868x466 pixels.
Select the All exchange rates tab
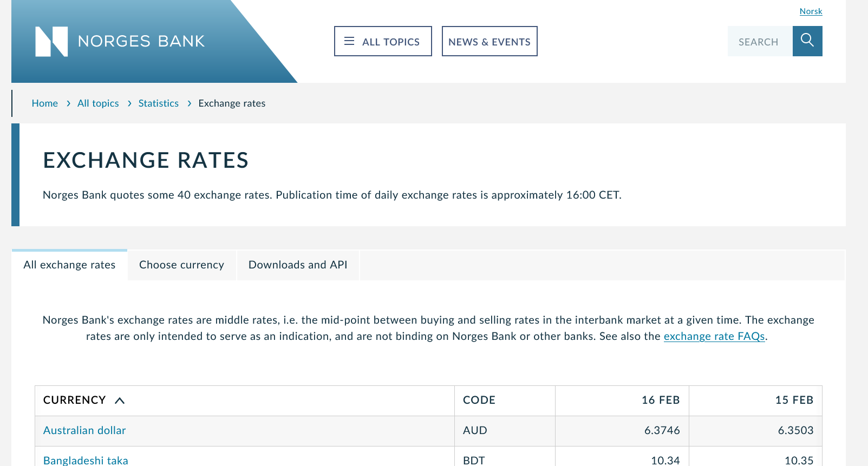coord(69,265)
